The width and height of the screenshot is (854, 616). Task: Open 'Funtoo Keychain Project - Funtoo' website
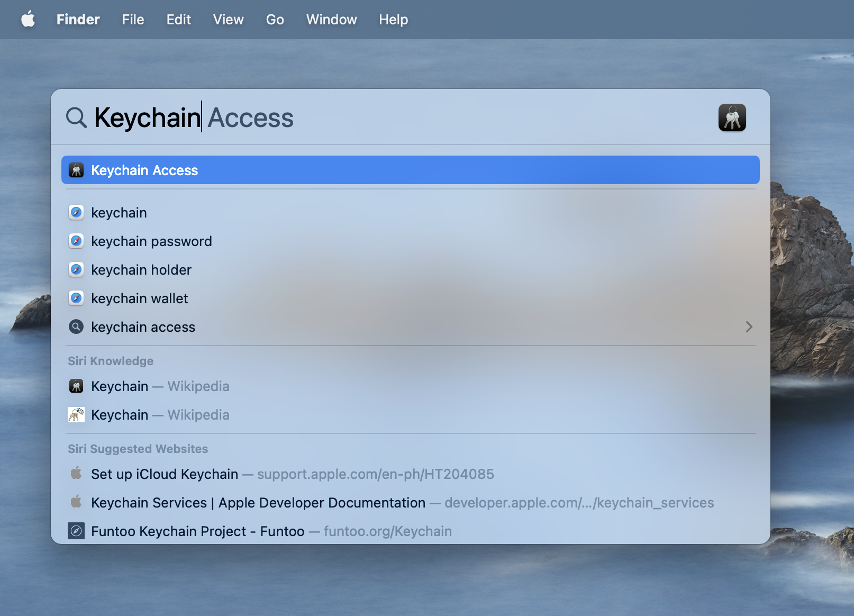[x=411, y=531]
